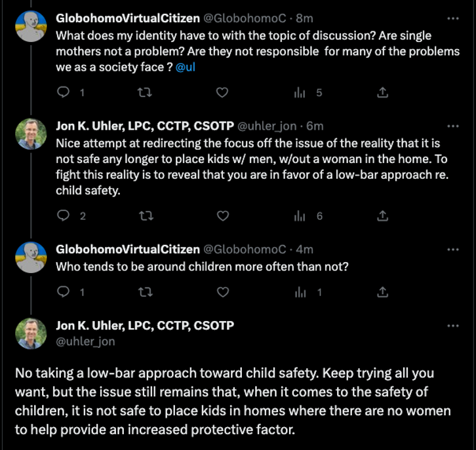The image size is (476, 450).
Task: Open more menu on Jon Uhler's 6m tweet
Action: pos(452,126)
